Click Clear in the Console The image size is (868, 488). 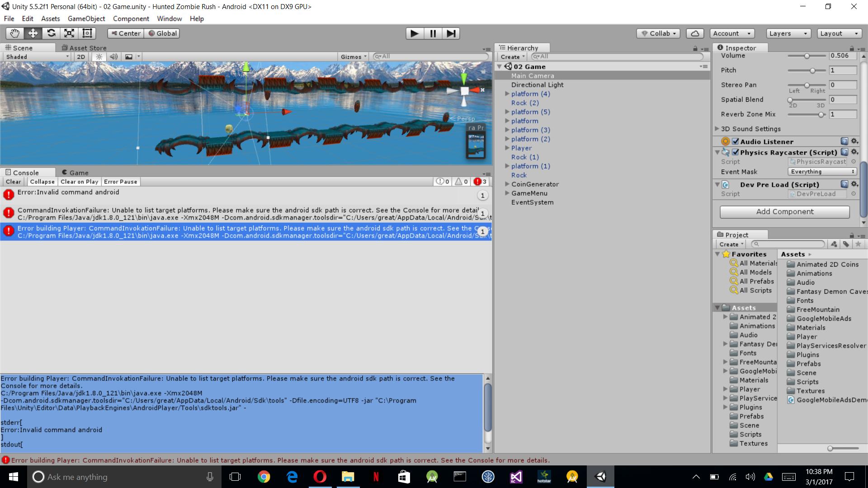(13, 182)
